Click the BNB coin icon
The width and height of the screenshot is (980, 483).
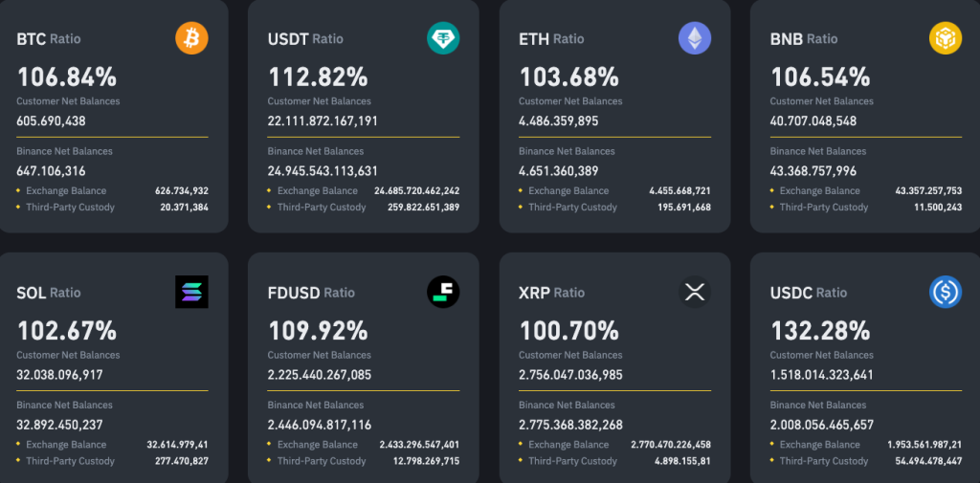[946, 38]
